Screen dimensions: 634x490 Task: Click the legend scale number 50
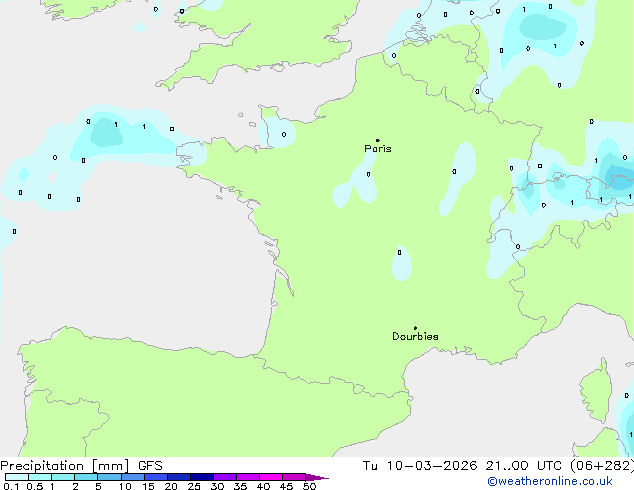point(310,486)
